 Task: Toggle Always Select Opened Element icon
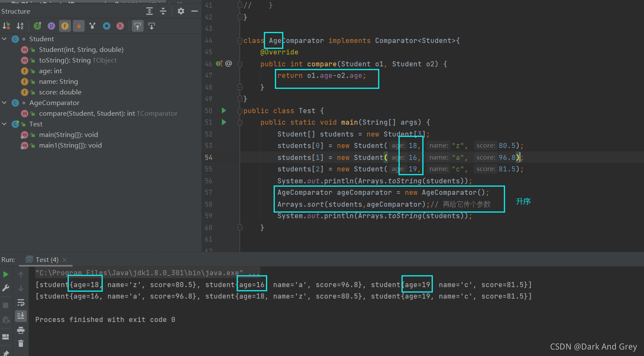138,26
